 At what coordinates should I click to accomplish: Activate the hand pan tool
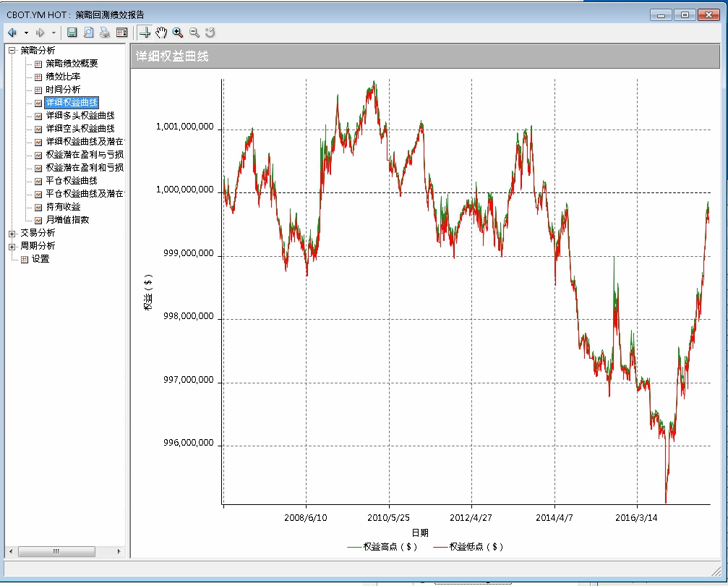(x=161, y=33)
